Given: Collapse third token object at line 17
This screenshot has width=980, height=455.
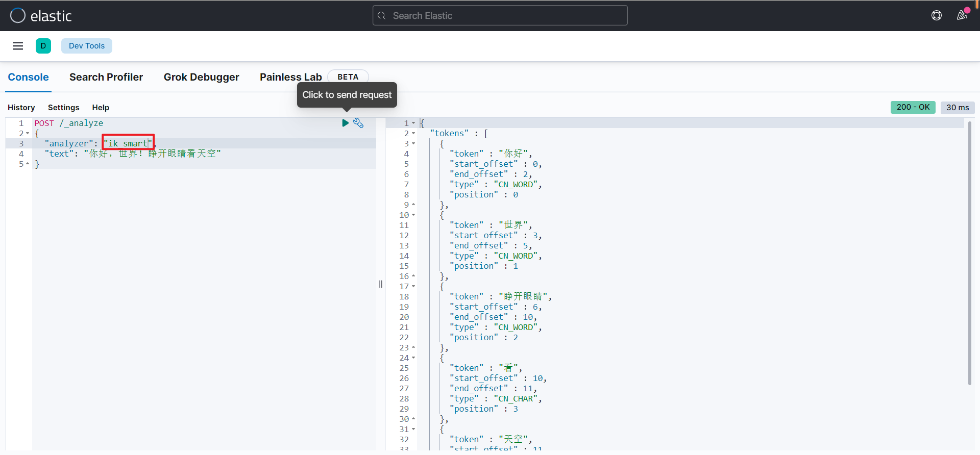Looking at the screenshot, I should 413,287.
